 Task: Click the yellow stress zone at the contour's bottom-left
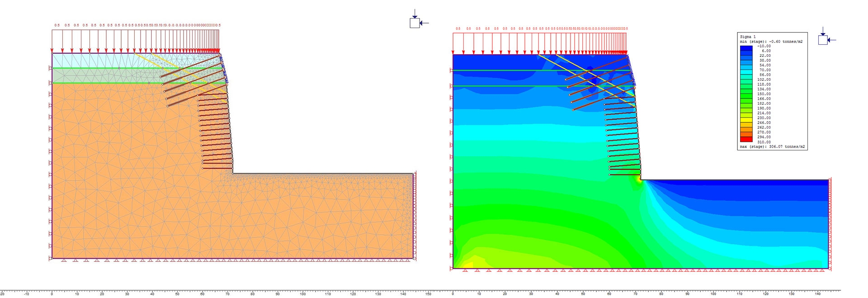tap(468, 264)
